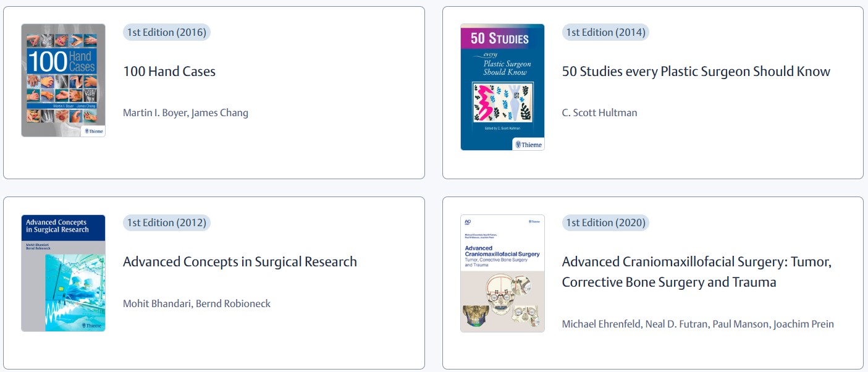Select the Advanced Craniomaxillofacial Surgery cover image
This screenshot has height=372, width=868.
coord(502,273)
